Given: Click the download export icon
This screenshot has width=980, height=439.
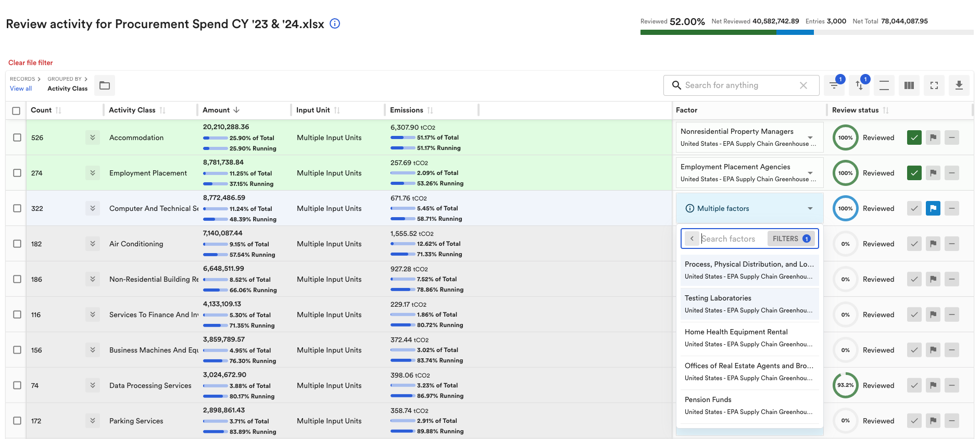Looking at the screenshot, I should coord(959,85).
